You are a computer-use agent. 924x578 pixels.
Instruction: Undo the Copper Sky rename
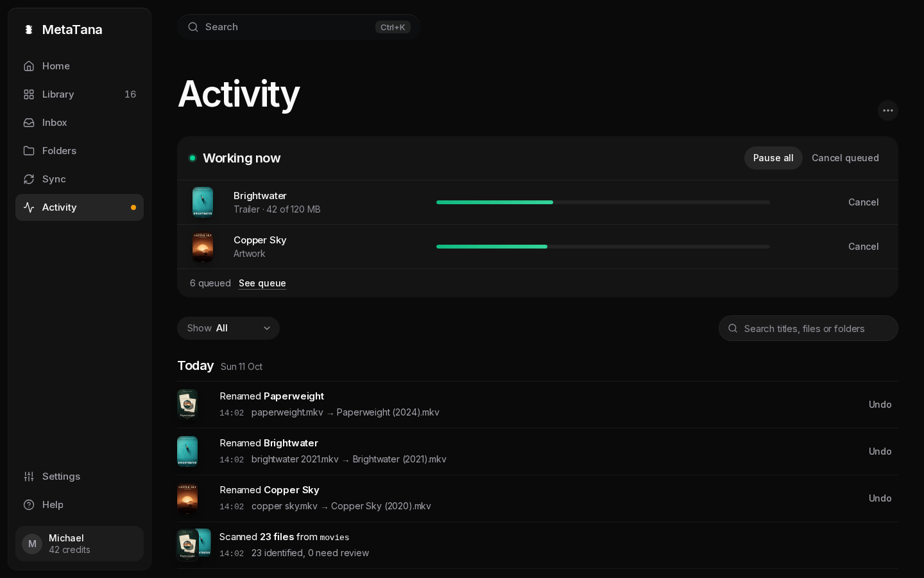coord(880,498)
